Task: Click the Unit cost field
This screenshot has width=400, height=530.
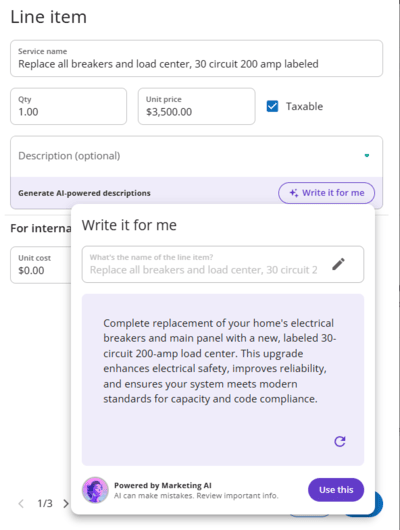Action: [41, 265]
